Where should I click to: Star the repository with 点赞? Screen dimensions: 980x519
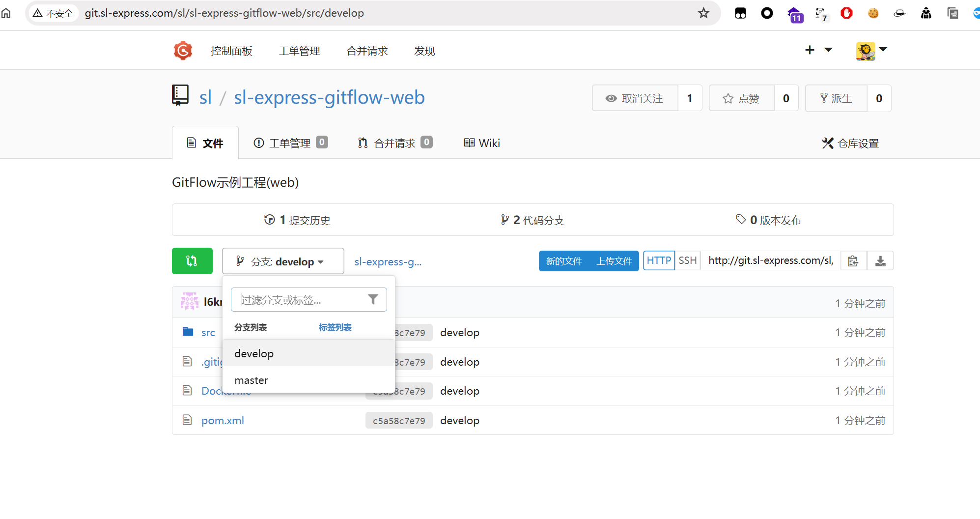pos(742,98)
